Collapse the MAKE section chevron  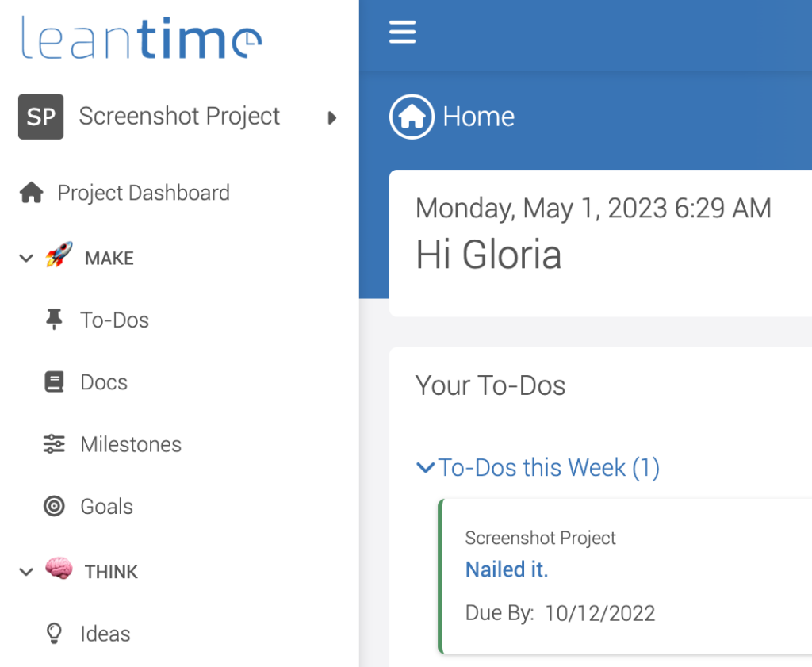click(26, 258)
